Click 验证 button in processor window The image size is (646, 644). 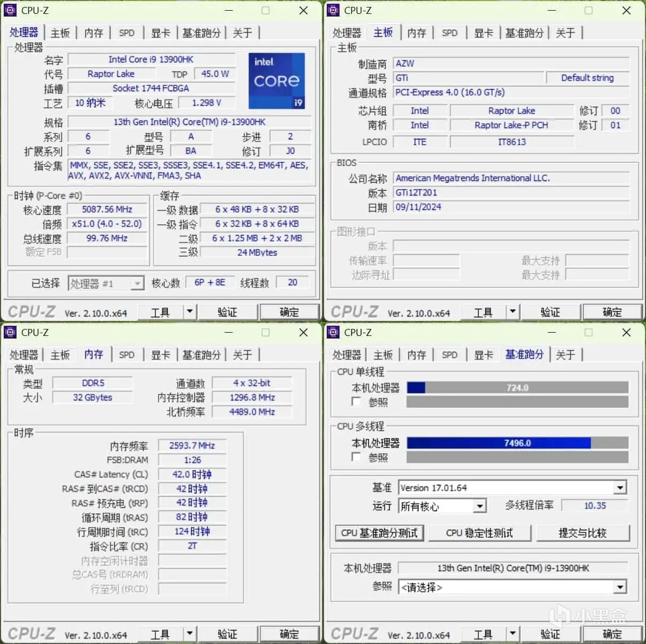pyautogui.click(x=227, y=312)
